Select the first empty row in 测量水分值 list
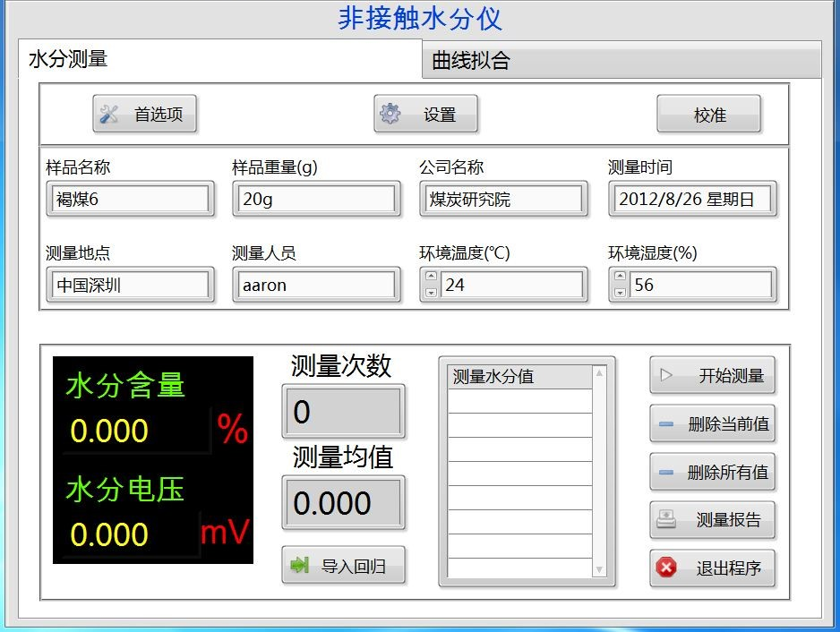Viewport: 840px width, 632px height. pyautogui.click(x=519, y=401)
